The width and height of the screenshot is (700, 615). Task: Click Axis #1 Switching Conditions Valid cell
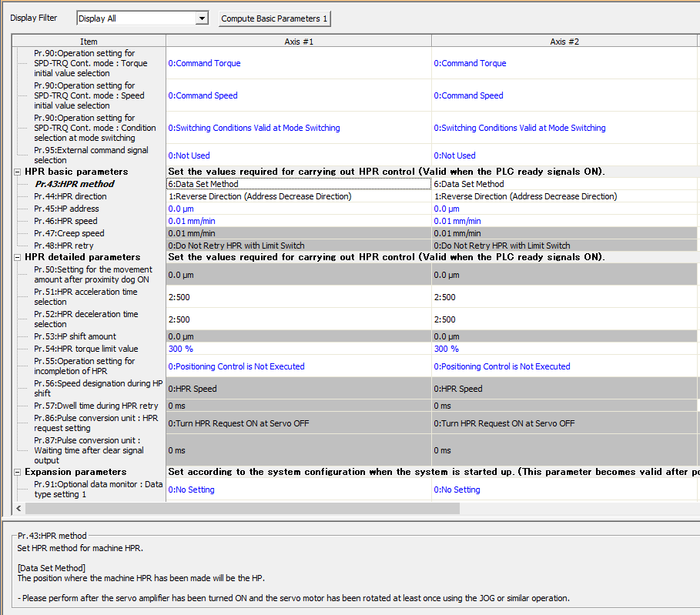pos(299,128)
